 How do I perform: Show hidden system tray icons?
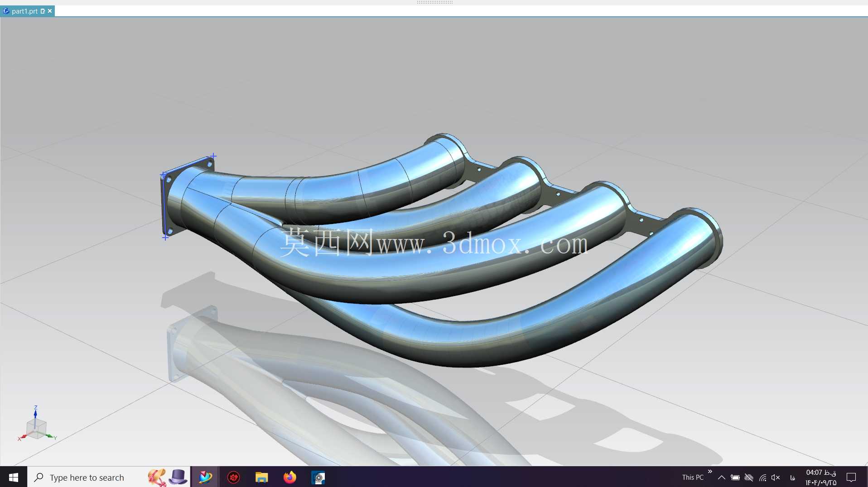pyautogui.click(x=722, y=477)
